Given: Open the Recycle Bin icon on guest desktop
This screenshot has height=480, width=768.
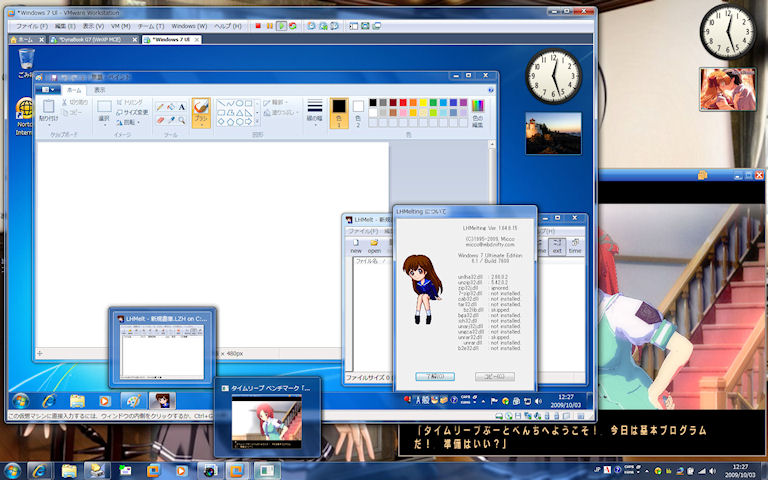Looking at the screenshot, I should click(x=25, y=63).
